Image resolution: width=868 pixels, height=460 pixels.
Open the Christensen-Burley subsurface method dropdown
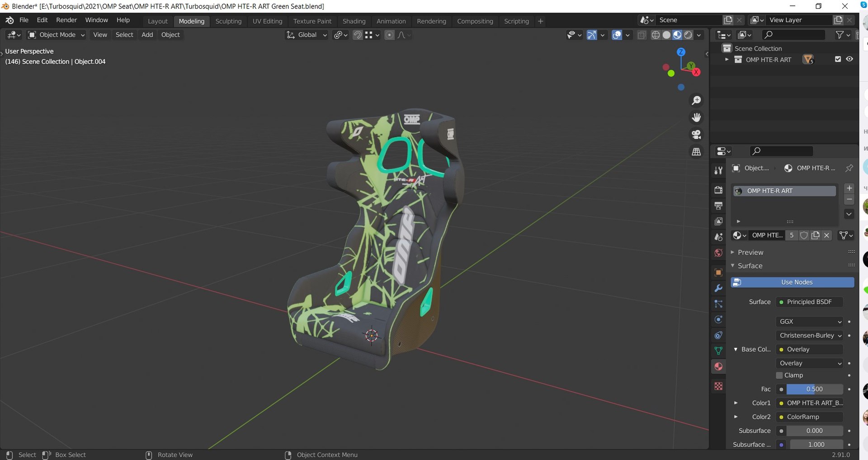(810, 335)
